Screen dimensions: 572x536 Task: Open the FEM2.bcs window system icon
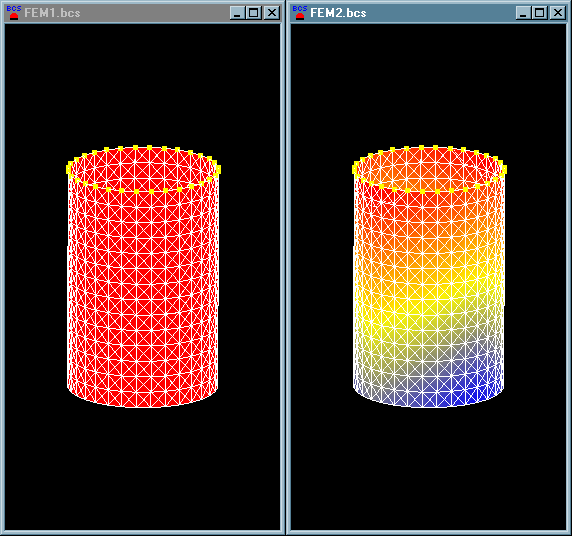(300, 13)
